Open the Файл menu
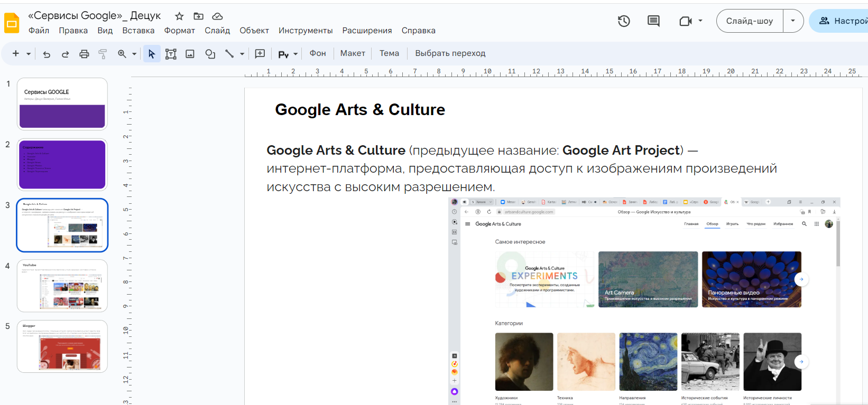 [39, 31]
